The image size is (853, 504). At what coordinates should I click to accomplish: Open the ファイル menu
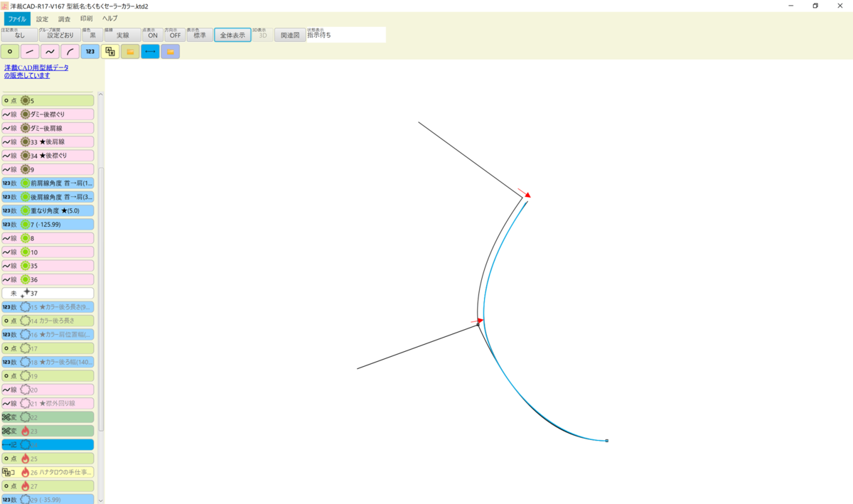[x=17, y=18]
